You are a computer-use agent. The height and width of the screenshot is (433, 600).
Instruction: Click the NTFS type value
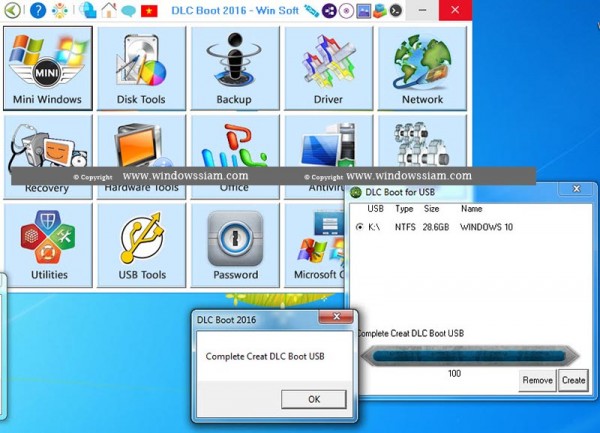pyautogui.click(x=405, y=227)
